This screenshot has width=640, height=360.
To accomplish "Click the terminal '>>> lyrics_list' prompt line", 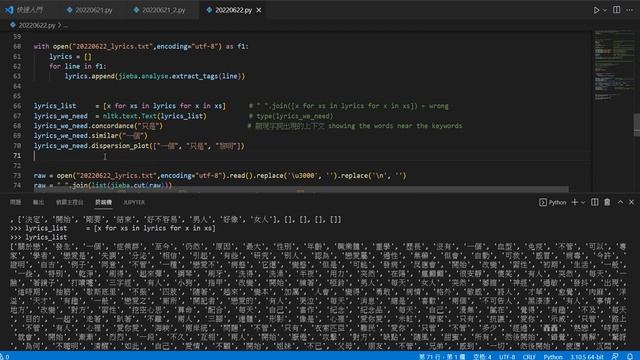I will click(39, 237).
